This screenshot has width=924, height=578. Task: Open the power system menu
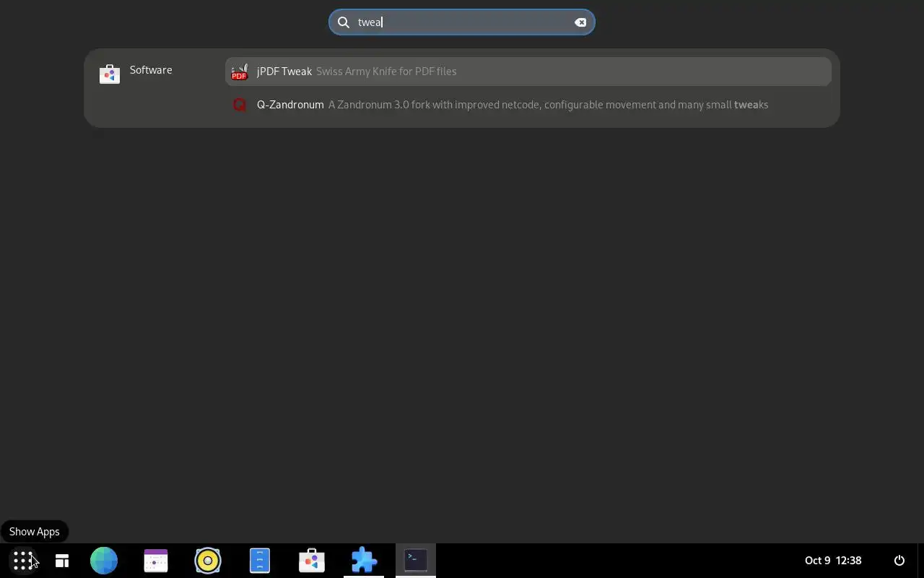click(x=899, y=561)
